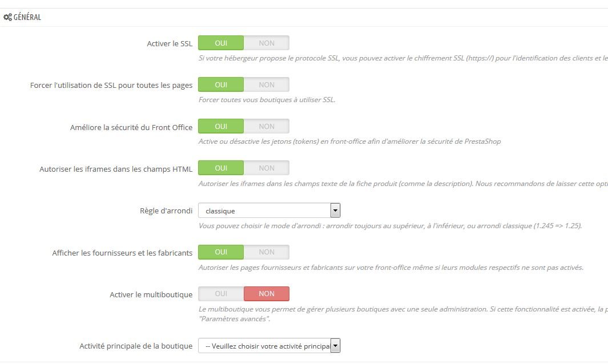Turn on Afficher les fournisseurs et fabricants
The height and width of the screenshot is (364, 608).
[221, 252]
